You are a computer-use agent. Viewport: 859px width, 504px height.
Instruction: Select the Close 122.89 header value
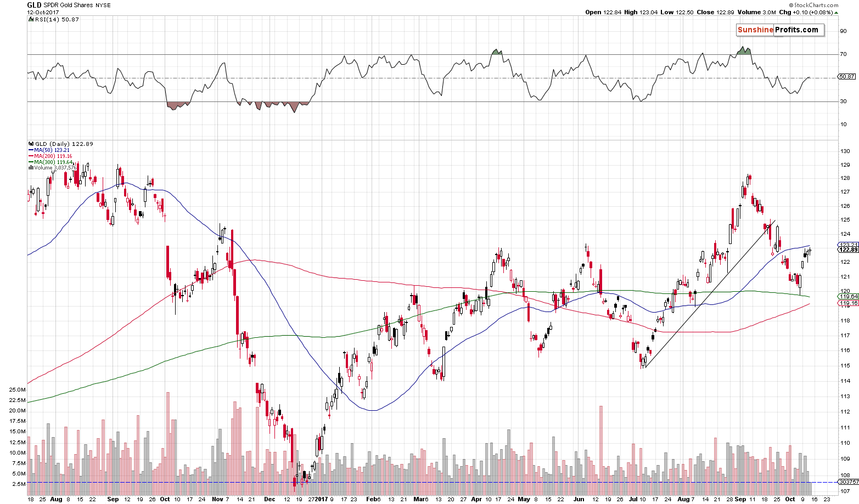click(716, 12)
